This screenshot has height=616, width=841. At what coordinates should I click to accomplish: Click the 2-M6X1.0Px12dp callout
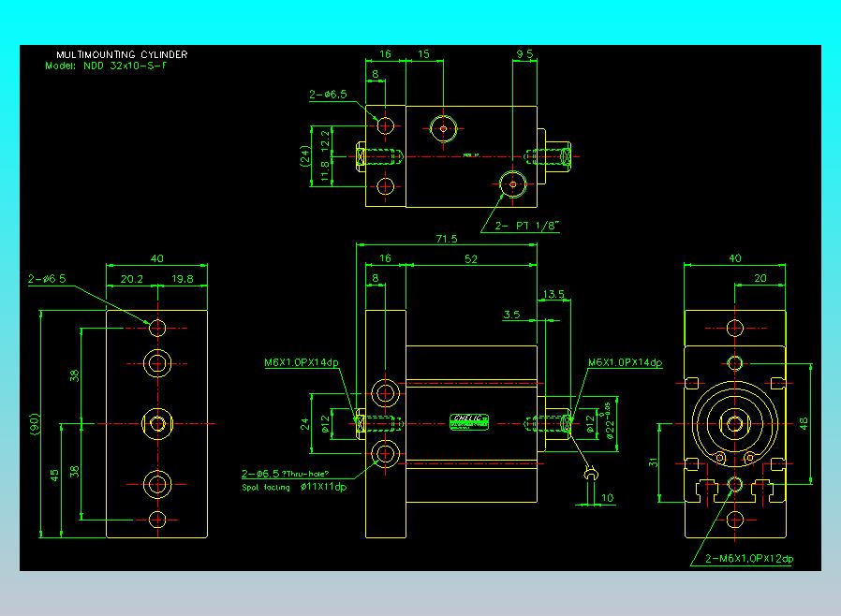click(749, 559)
